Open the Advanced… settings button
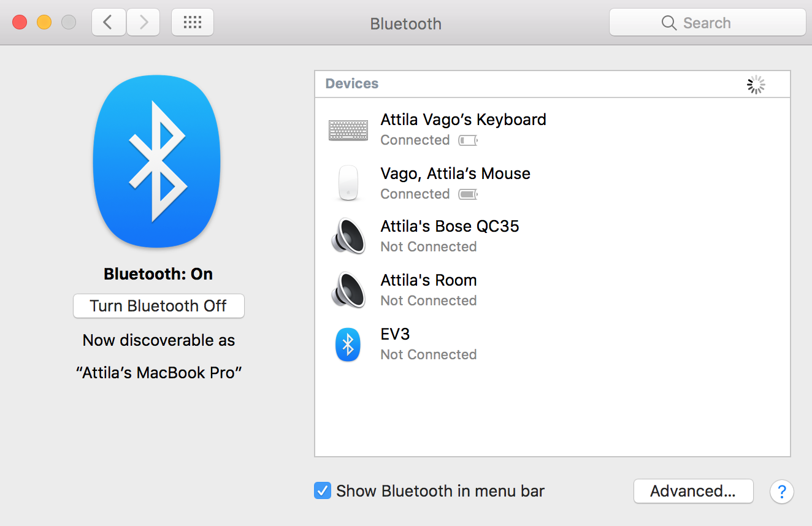The height and width of the screenshot is (526, 812). [693, 491]
